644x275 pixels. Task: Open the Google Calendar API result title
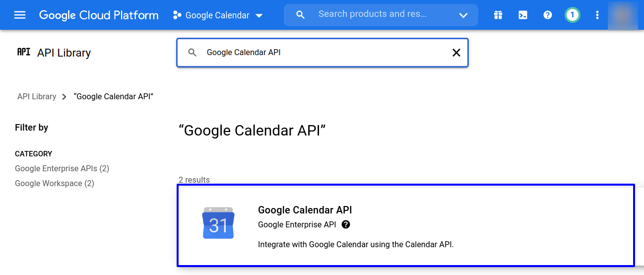point(305,210)
